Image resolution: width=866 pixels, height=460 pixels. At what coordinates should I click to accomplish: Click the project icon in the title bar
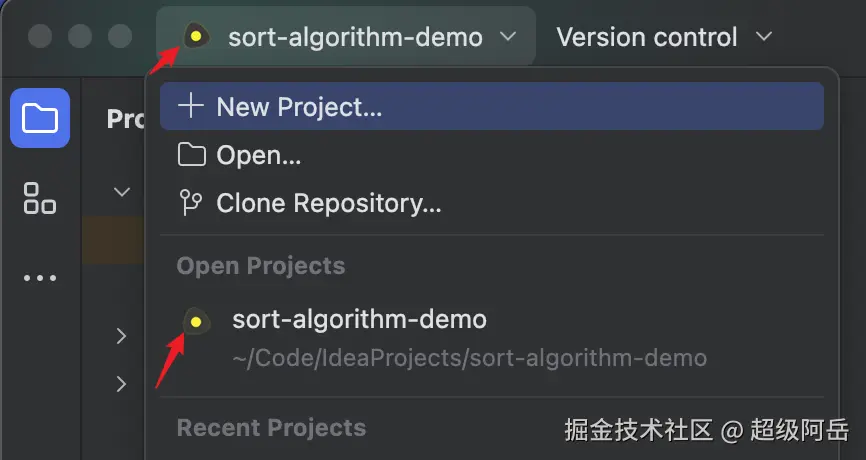click(196, 37)
